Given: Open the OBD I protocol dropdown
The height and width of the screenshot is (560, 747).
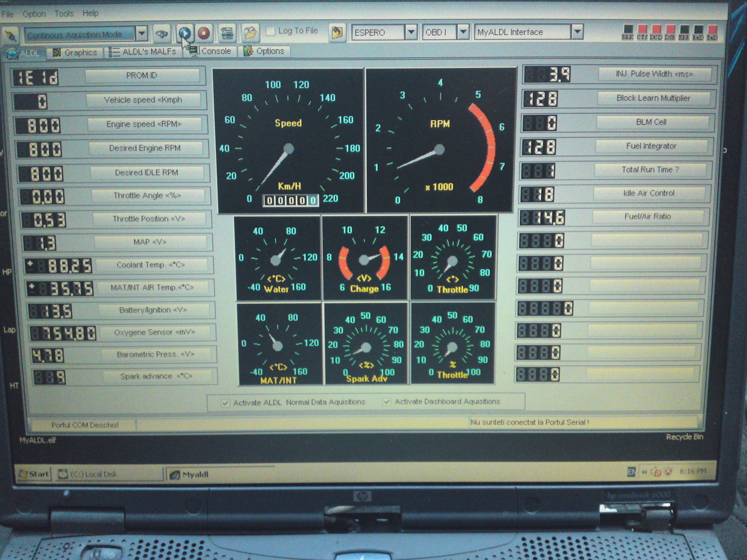Looking at the screenshot, I should (463, 32).
